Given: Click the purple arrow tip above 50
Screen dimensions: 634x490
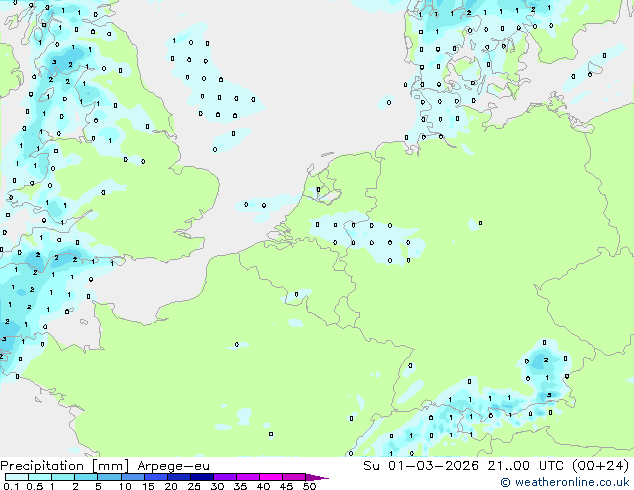Looking at the screenshot, I should [x=317, y=477].
